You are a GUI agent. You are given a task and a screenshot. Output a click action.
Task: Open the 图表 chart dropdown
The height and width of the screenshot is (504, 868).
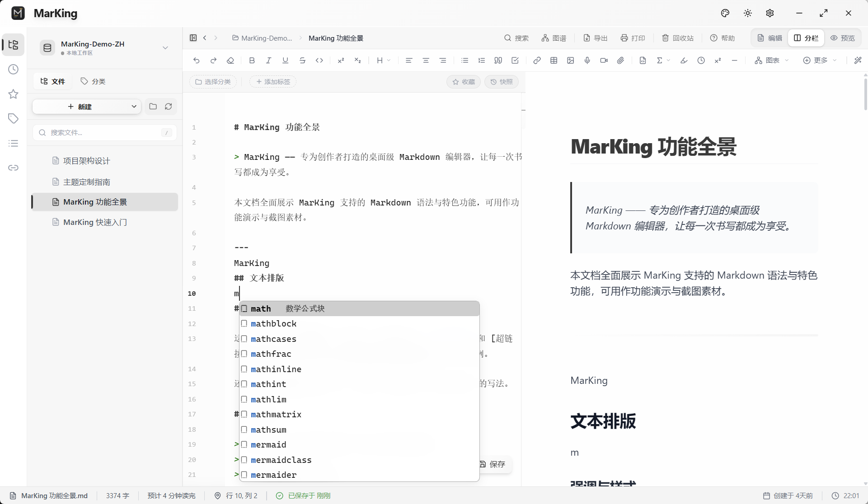click(772, 61)
